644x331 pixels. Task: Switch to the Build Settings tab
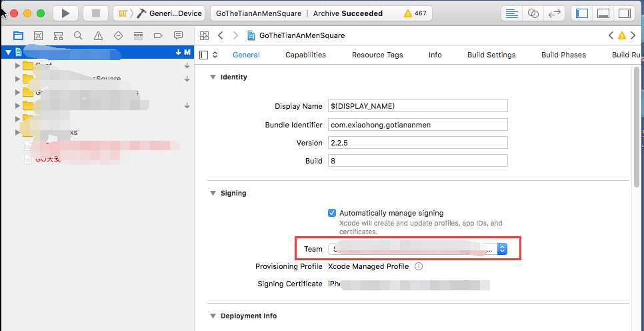pyautogui.click(x=491, y=55)
